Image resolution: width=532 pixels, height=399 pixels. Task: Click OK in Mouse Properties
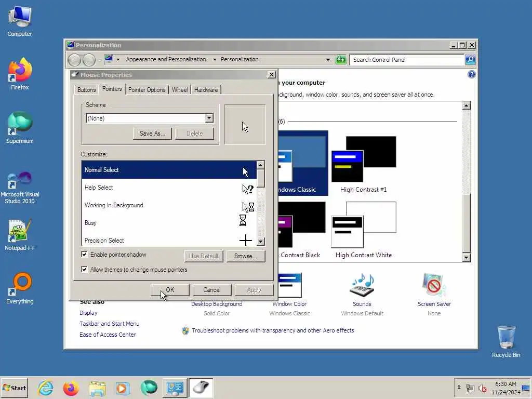pyautogui.click(x=170, y=290)
